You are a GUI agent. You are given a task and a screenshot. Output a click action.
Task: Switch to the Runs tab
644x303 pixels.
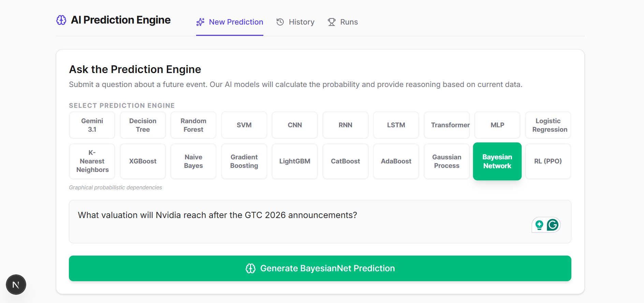(343, 22)
